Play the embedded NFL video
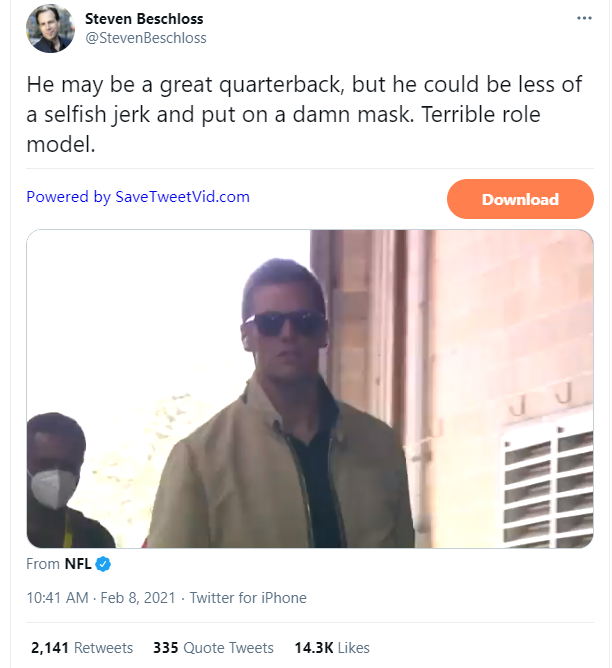This screenshot has height=668, width=612. tap(309, 388)
